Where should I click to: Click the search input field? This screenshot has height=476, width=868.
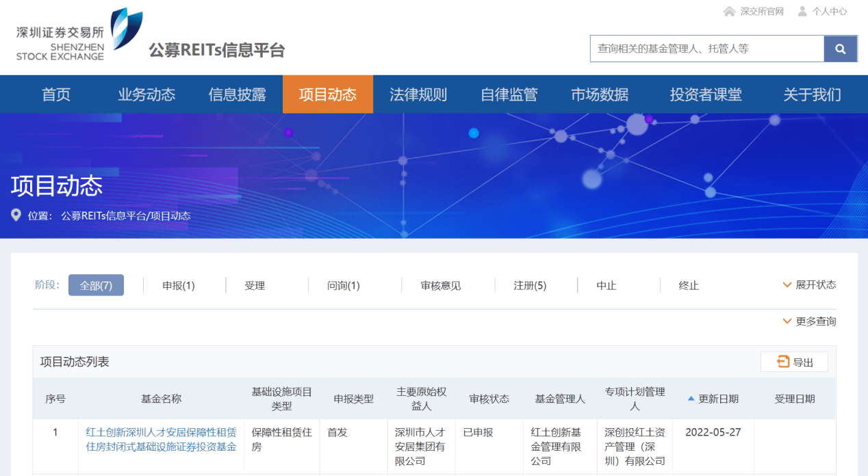[x=706, y=49]
